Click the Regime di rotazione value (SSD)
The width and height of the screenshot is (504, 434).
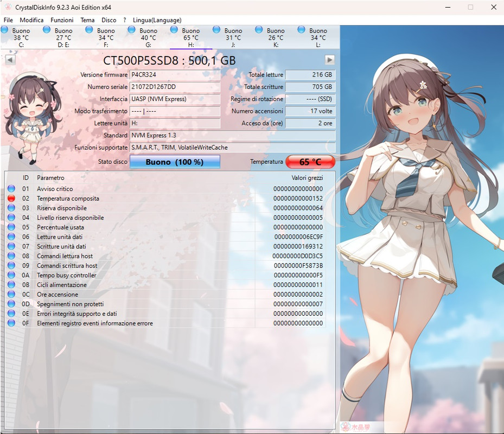[310, 99]
